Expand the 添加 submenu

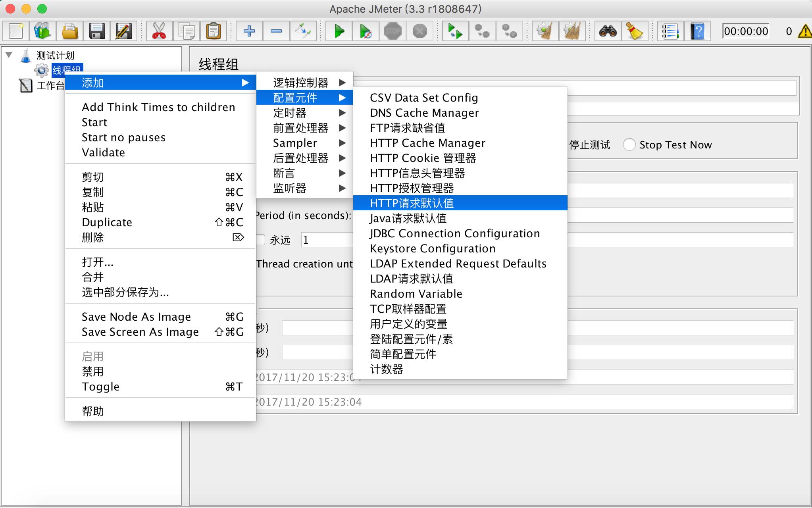click(x=160, y=83)
